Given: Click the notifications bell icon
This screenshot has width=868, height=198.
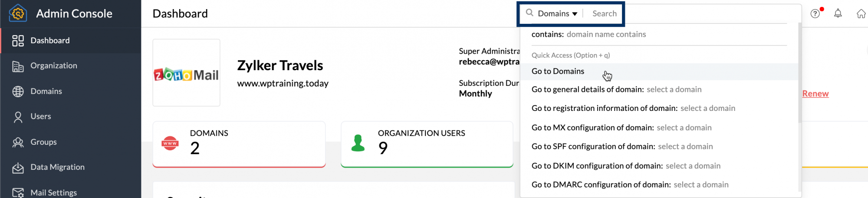Looking at the screenshot, I should tap(838, 13).
